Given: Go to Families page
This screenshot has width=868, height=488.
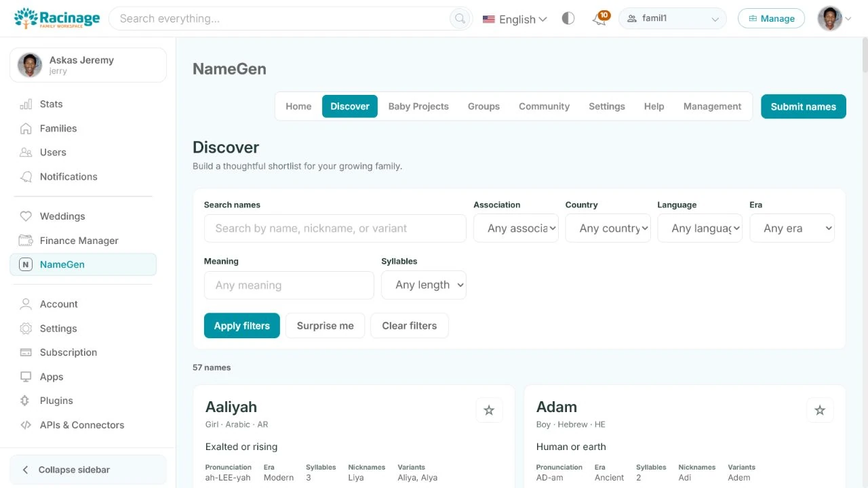Looking at the screenshot, I should point(83,128).
